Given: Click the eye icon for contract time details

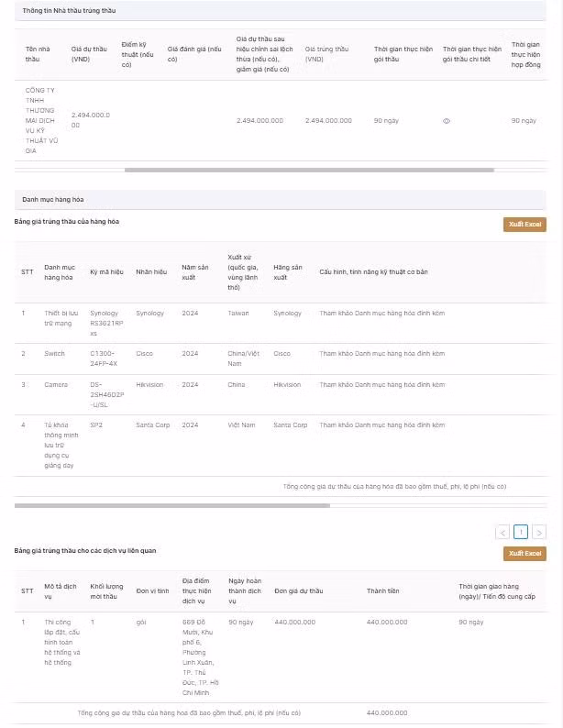Looking at the screenshot, I should pos(447,121).
